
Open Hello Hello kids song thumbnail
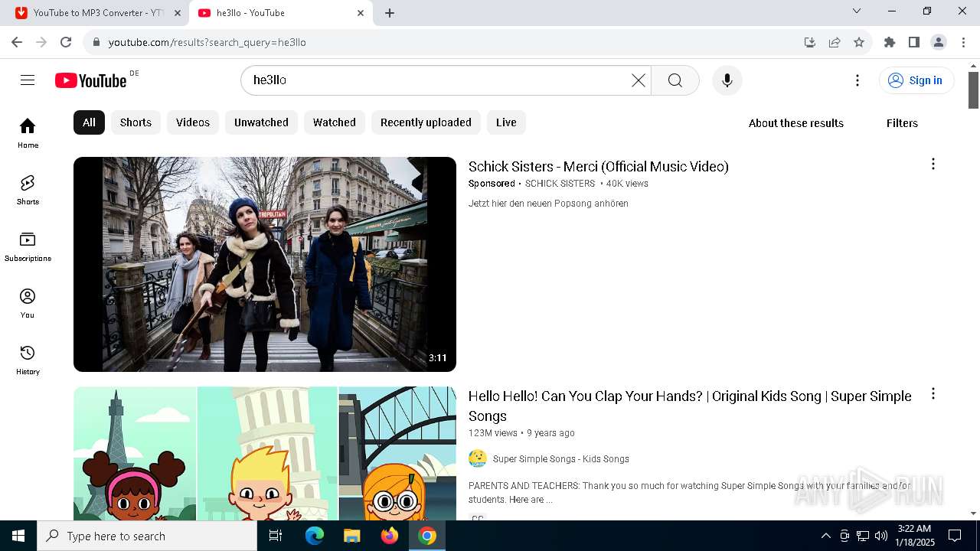(x=265, y=453)
